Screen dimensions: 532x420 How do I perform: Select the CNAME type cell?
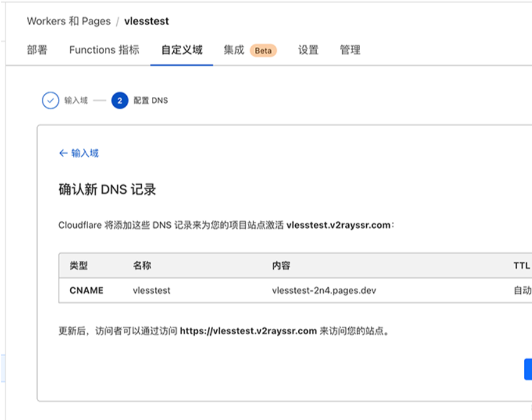pyautogui.click(x=86, y=291)
